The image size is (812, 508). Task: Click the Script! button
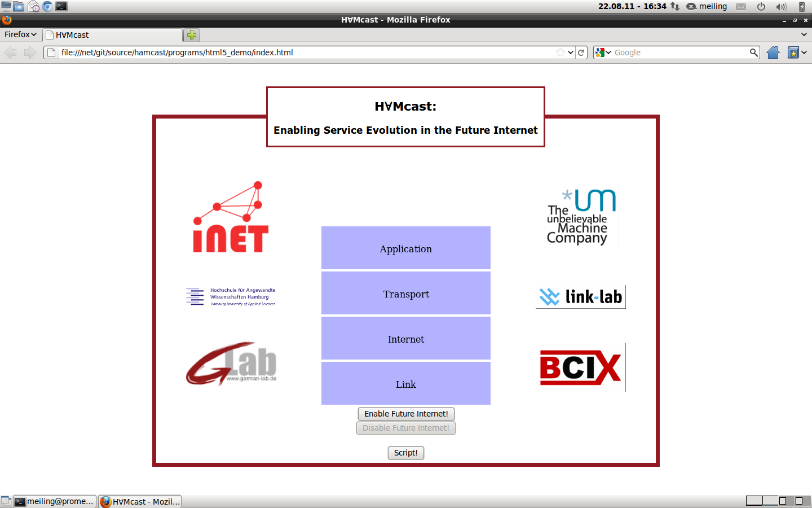(x=406, y=453)
